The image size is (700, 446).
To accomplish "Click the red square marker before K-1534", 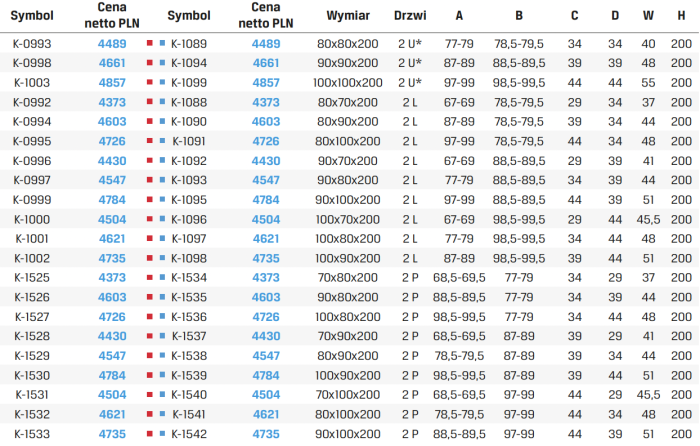I will 150,277.
